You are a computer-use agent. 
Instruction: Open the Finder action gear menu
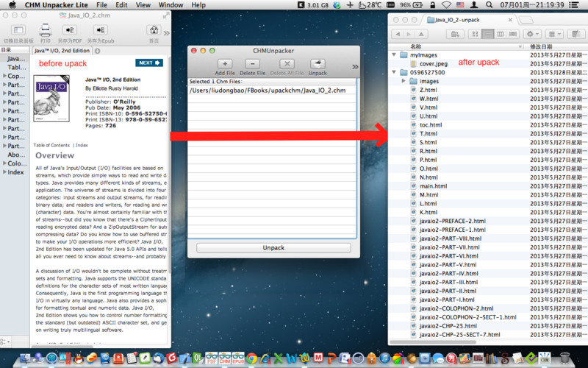coord(532,34)
